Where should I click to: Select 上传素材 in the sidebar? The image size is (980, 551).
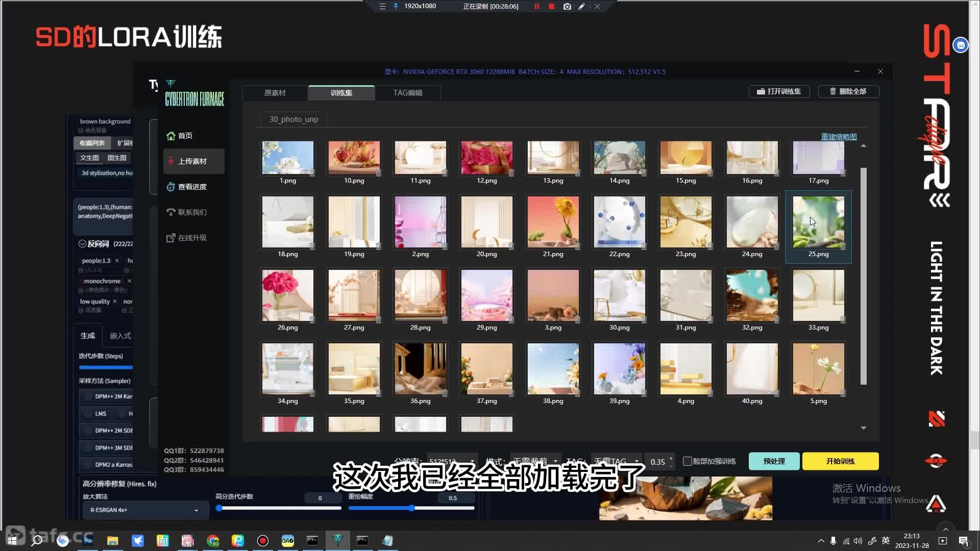[193, 161]
